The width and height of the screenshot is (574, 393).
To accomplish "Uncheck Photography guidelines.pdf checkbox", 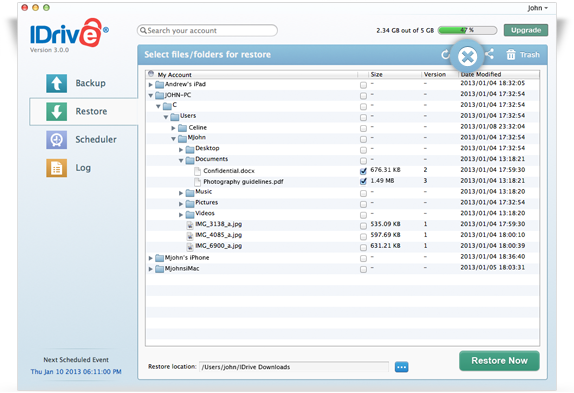I will click(363, 181).
